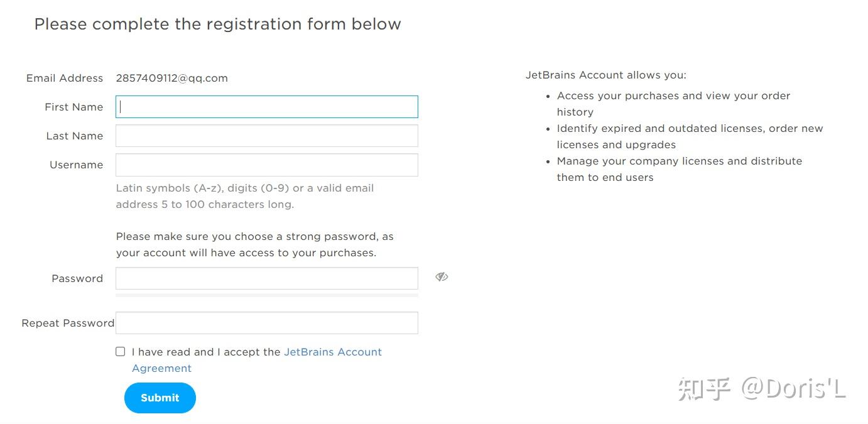This screenshot has height=424, width=868.
Task: Click the registration form heading text
Action: pos(217,24)
